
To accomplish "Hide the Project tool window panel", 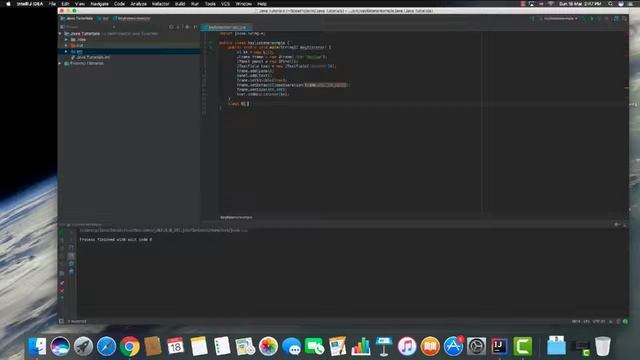I will tap(195, 27).
